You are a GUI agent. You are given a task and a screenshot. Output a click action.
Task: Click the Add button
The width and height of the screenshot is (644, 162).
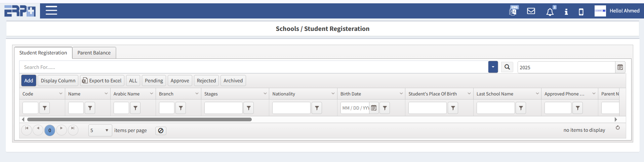point(29,81)
